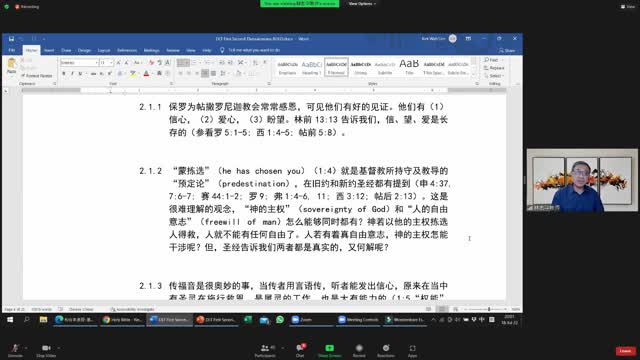Open the File tab
The height and width of the screenshot is (360, 640).
click(x=12, y=50)
